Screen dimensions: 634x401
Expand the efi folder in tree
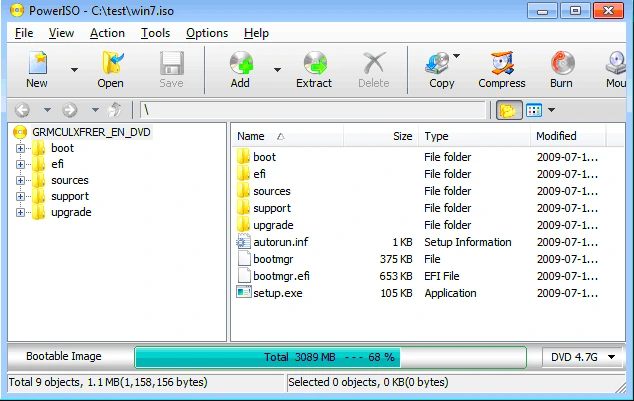click(x=20, y=165)
